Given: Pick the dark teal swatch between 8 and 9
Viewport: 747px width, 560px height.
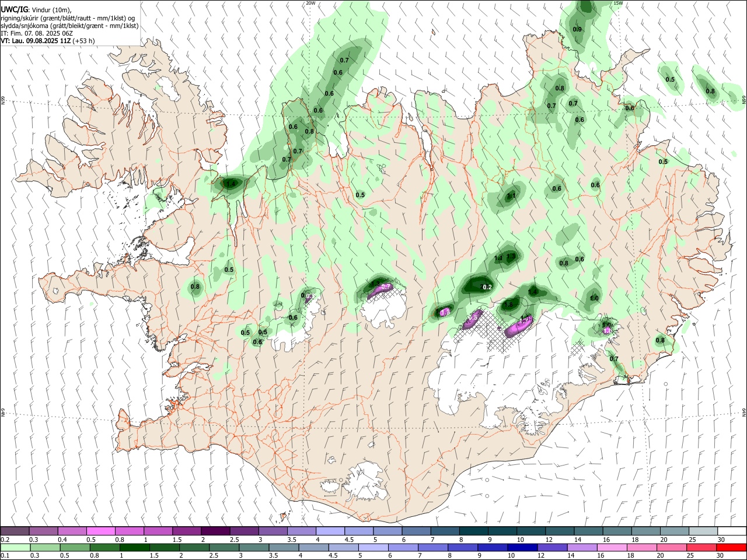Looking at the screenshot, I should click(474, 531).
